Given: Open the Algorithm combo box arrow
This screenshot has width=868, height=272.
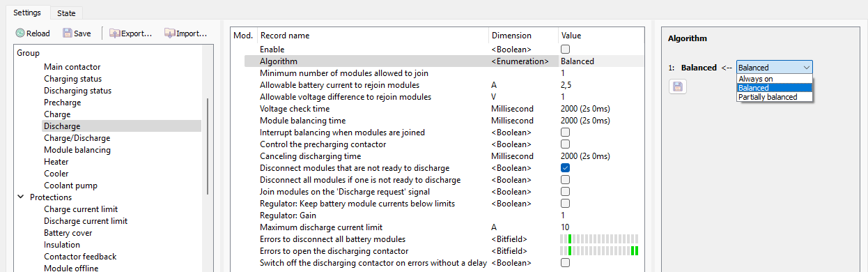Looking at the screenshot, I should point(806,68).
